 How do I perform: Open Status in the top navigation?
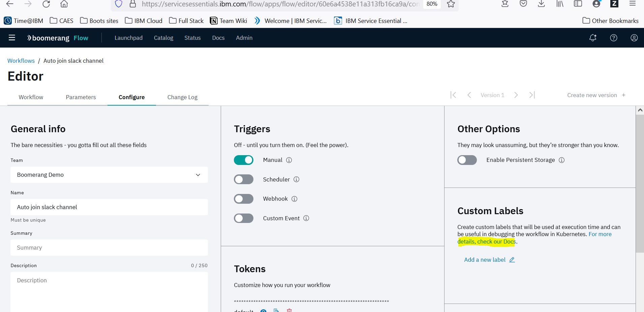coord(192,38)
